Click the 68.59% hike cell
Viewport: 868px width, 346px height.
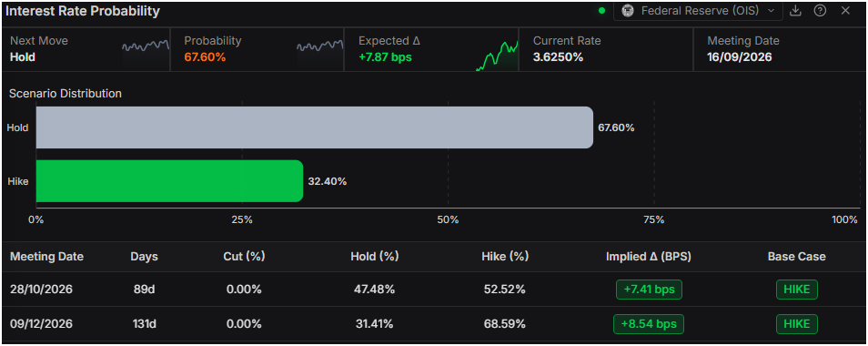(x=505, y=324)
